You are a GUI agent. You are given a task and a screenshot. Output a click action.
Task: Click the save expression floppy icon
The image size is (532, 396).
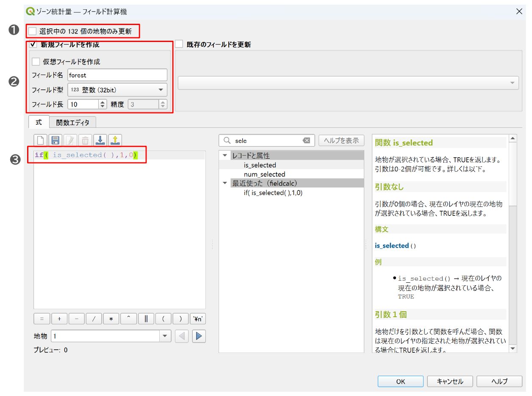55,141
